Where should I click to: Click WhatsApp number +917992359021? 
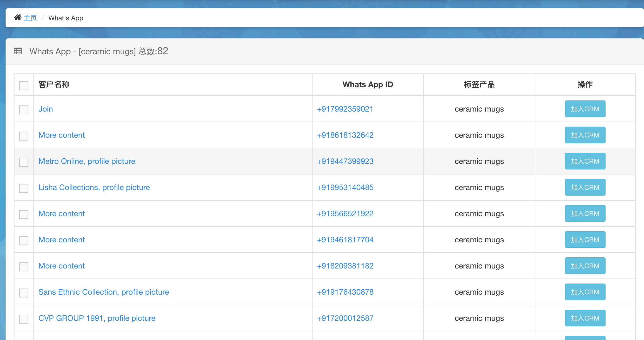click(x=345, y=109)
